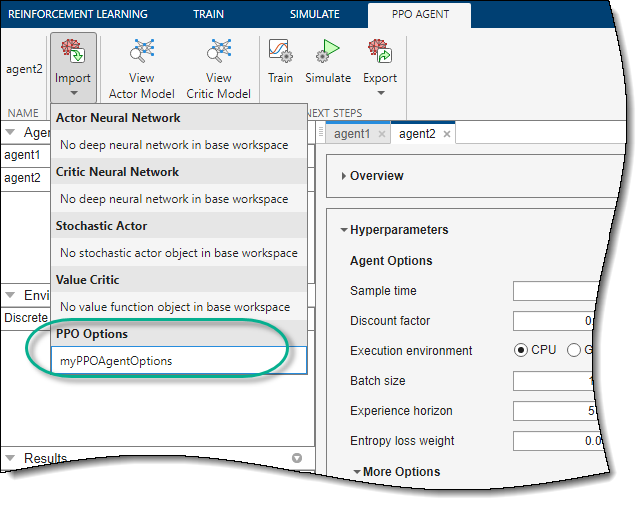This screenshot has height=506, width=643.
Task: Close the agent2 document tab
Action: coord(447,134)
